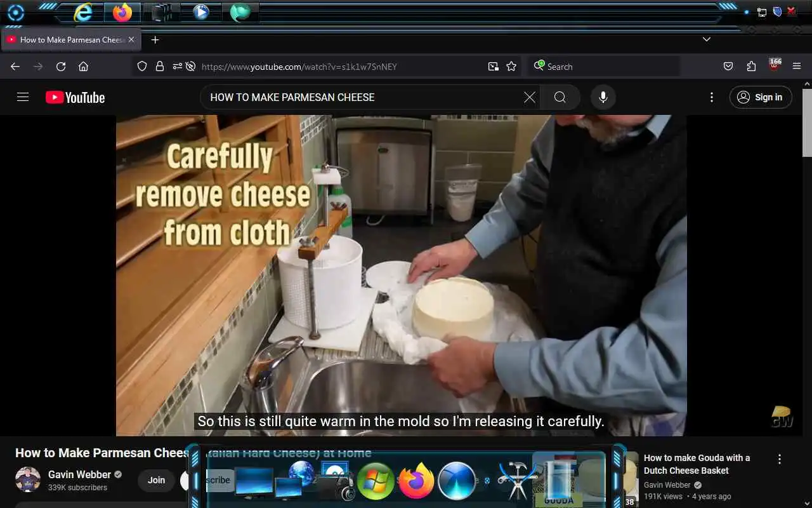Click the Join channel button

pyautogui.click(x=157, y=480)
